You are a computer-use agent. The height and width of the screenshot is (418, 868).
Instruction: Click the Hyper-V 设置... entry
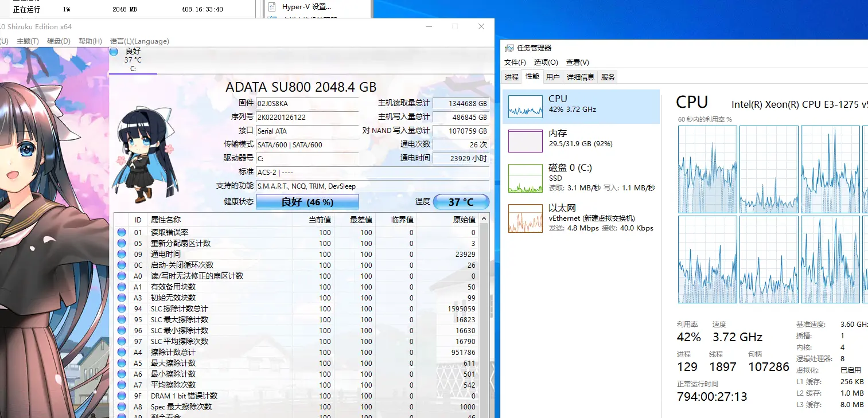pos(306,7)
